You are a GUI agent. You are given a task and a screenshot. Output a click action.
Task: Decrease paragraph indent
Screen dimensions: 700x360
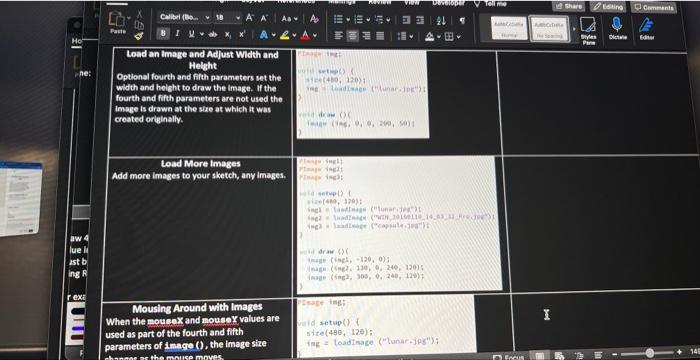pos(407,21)
